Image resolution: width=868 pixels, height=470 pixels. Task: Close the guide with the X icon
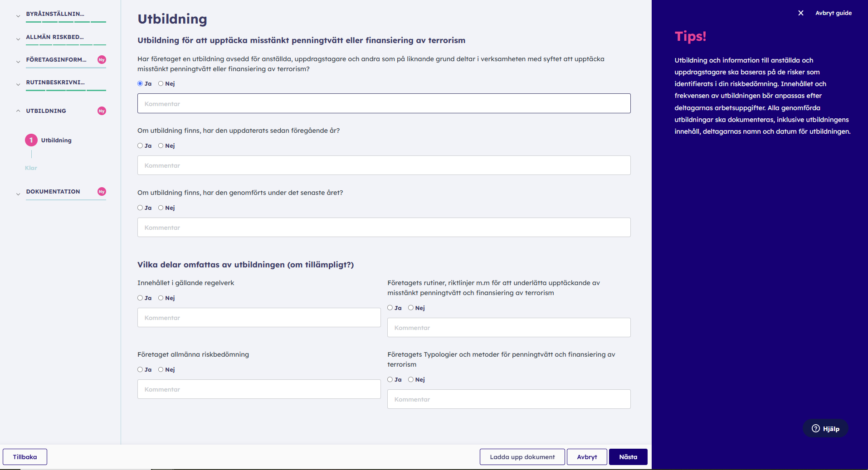801,13
